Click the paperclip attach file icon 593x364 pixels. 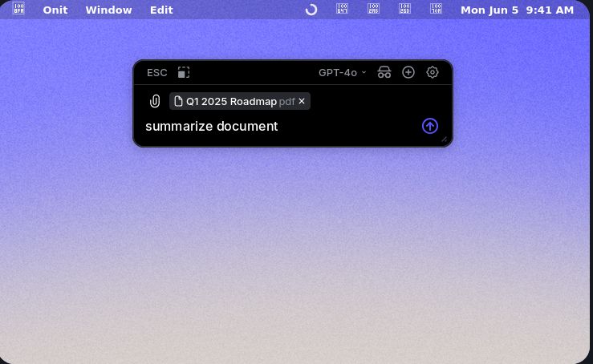click(x=155, y=101)
